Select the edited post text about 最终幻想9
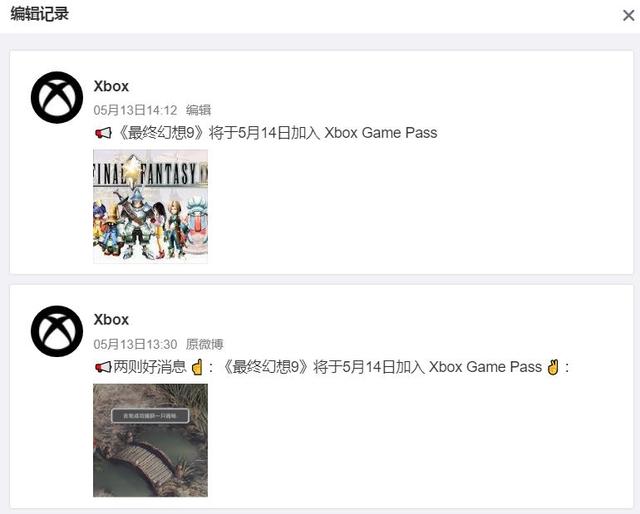Image resolution: width=640 pixels, height=514 pixels. [266, 133]
